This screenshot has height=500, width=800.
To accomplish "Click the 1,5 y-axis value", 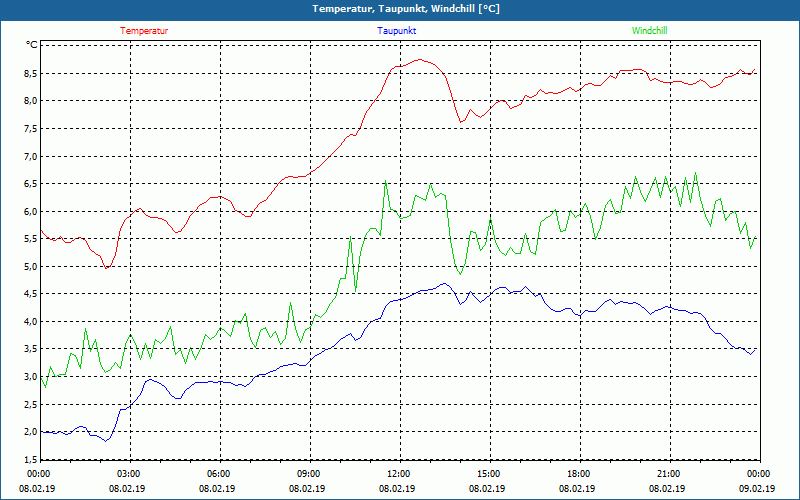I will (31, 460).
